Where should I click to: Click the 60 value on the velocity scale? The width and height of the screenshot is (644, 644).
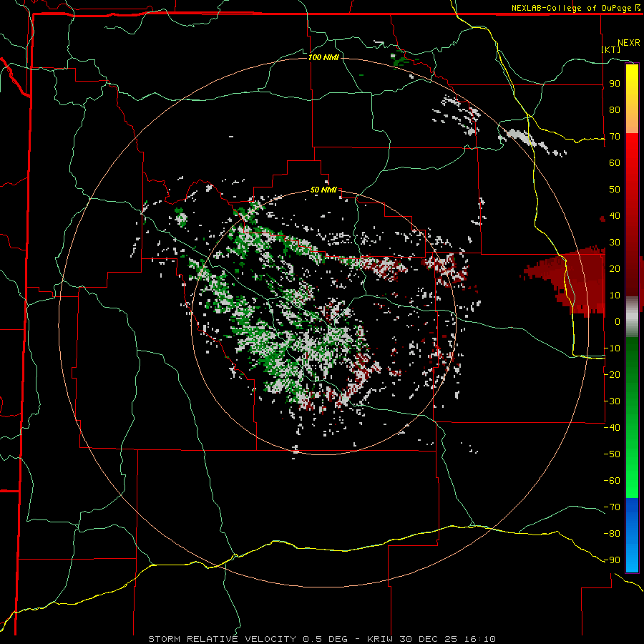coord(615,162)
